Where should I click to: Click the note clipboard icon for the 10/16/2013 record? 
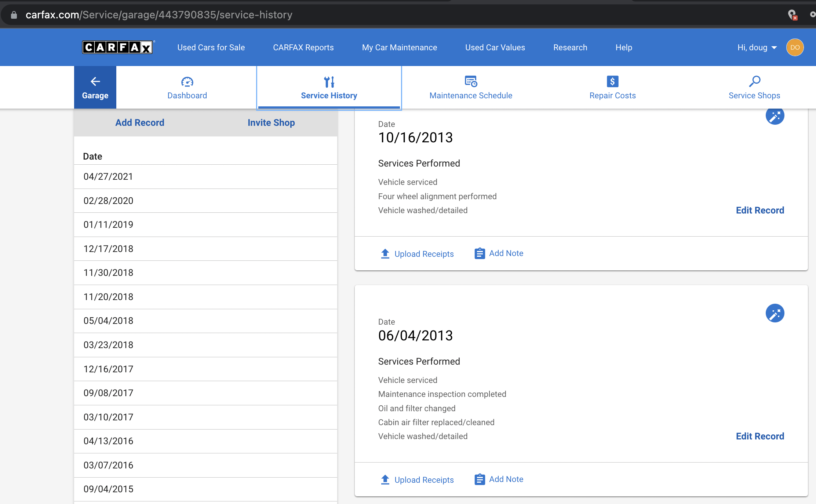pyautogui.click(x=480, y=253)
